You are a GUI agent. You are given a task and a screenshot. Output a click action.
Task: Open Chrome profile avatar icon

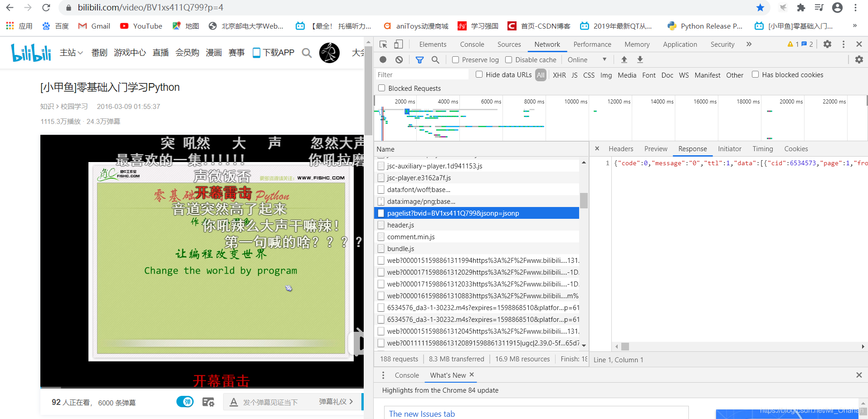pos(837,8)
